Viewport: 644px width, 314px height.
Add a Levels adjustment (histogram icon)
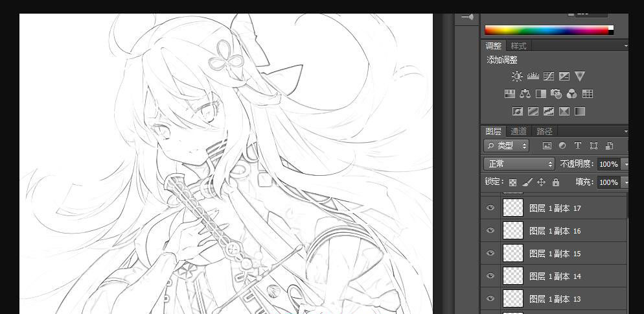coord(533,76)
